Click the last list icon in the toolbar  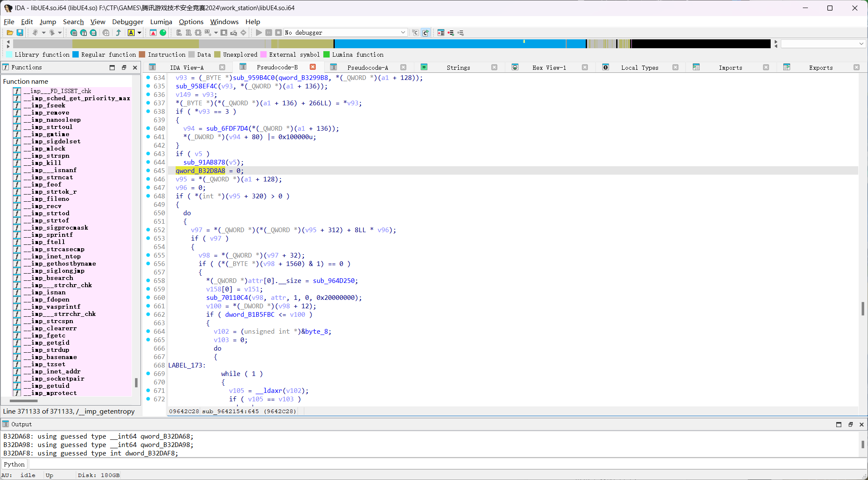(x=460, y=33)
